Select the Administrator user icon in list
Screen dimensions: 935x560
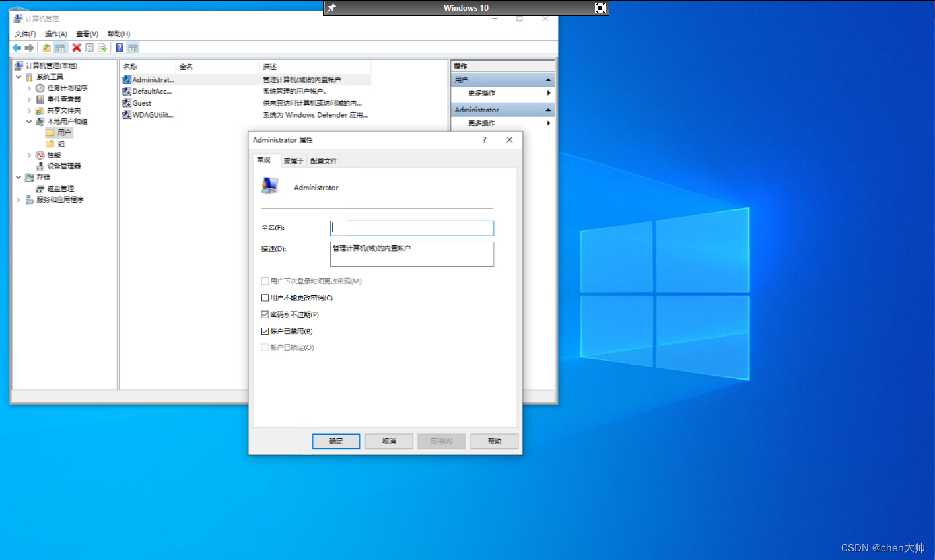[127, 79]
